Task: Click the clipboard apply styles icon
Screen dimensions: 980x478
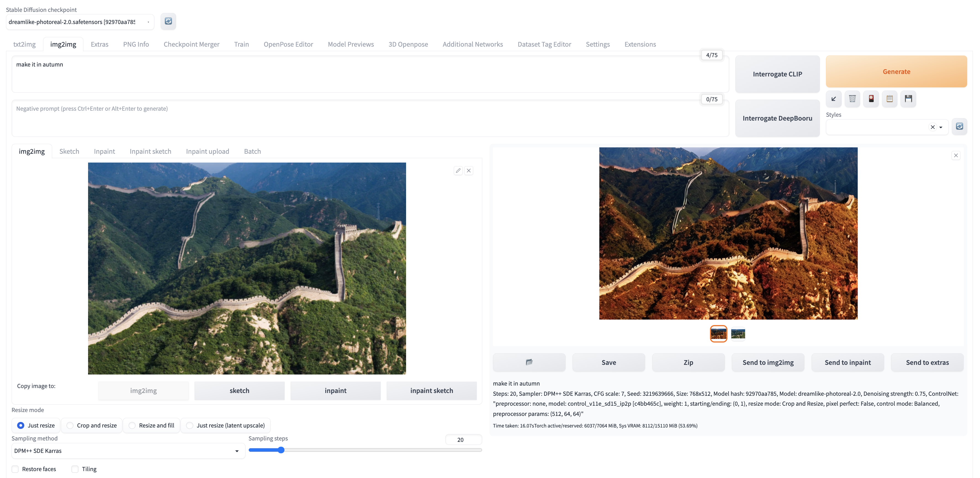Action: tap(889, 99)
